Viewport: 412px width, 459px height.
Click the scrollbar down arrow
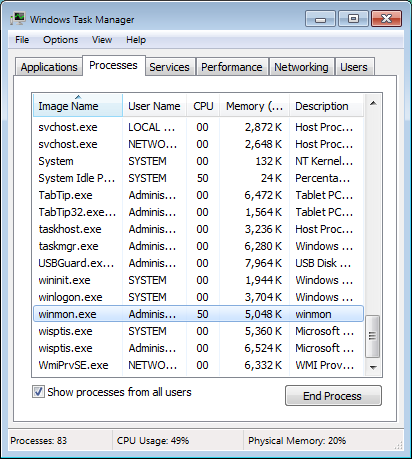click(373, 367)
